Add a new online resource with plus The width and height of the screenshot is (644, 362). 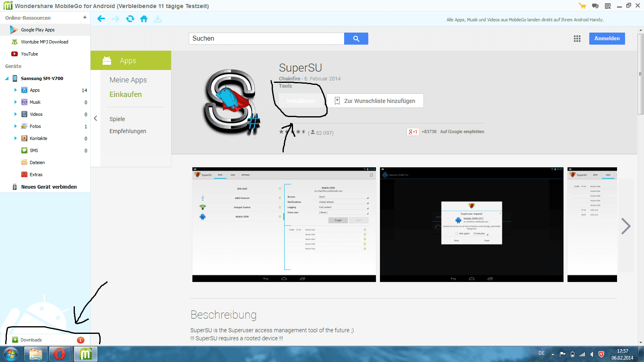[x=85, y=17]
